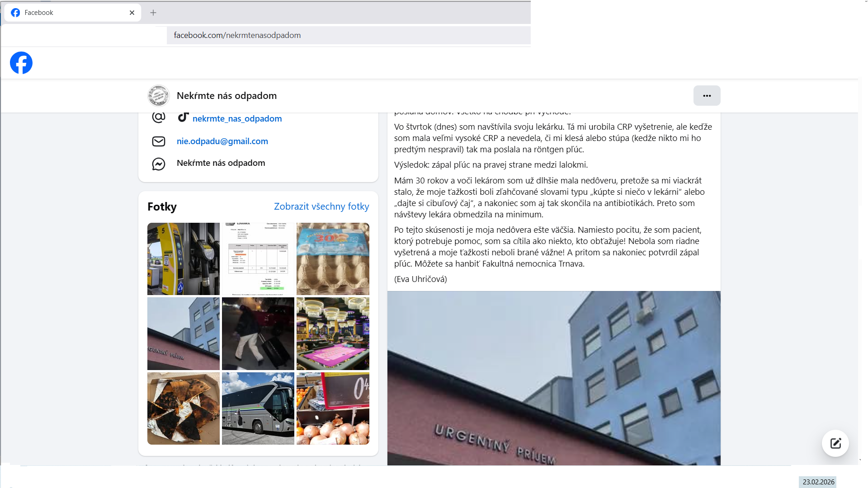This screenshot has width=868, height=488.
Task: Click the threads at-sign icon
Action: tap(159, 117)
